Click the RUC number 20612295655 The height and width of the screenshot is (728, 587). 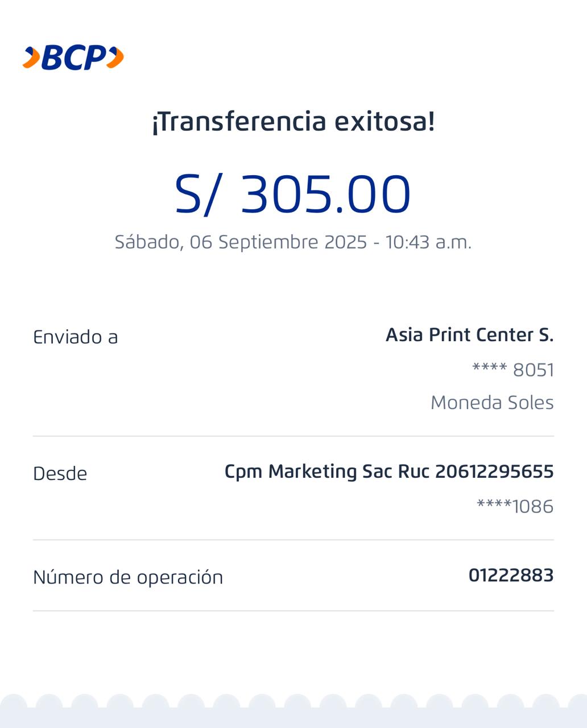tap(494, 471)
